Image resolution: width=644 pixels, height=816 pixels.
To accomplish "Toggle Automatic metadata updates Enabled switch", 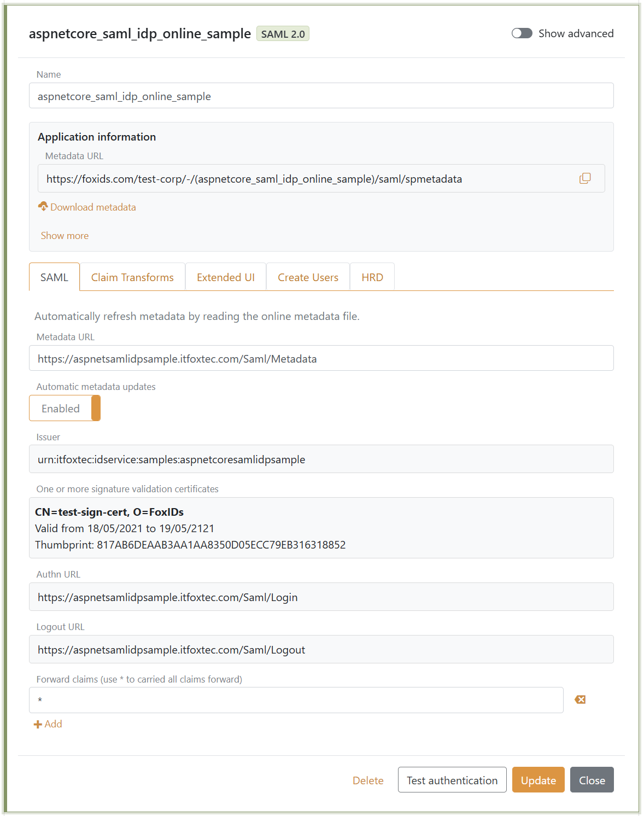I will pyautogui.click(x=65, y=408).
